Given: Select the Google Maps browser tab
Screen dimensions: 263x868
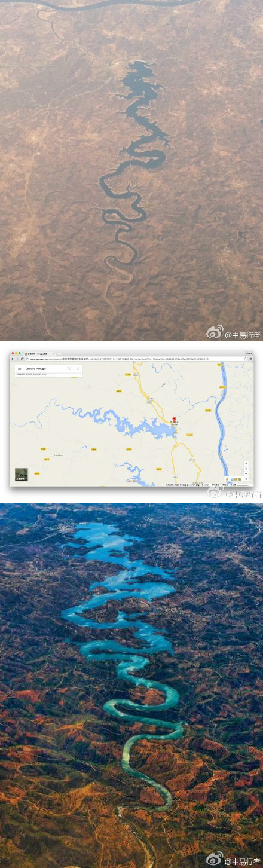Looking at the screenshot, I should click(40, 353).
